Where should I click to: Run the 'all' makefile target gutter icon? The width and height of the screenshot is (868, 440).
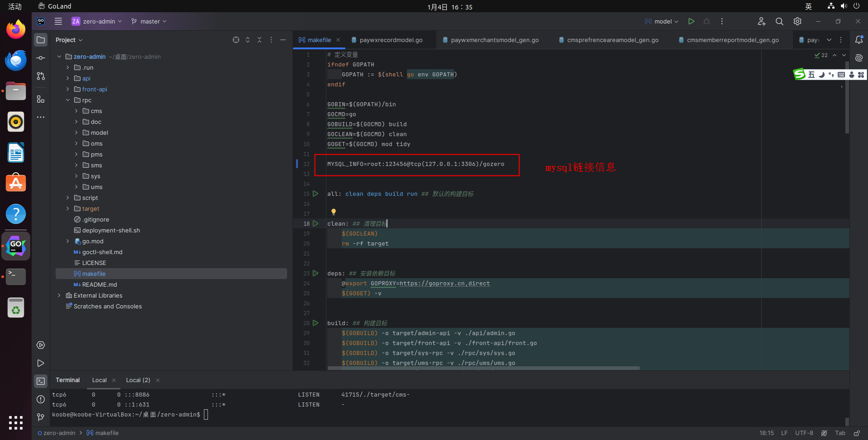tap(316, 194)
